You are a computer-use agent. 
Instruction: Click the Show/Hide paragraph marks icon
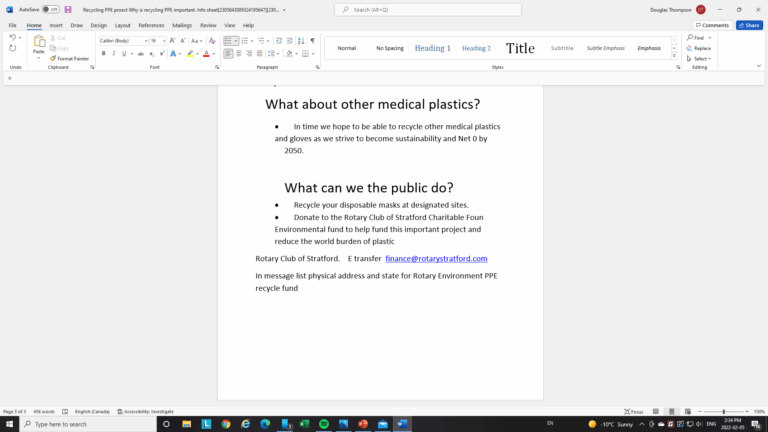click(312, 41)
